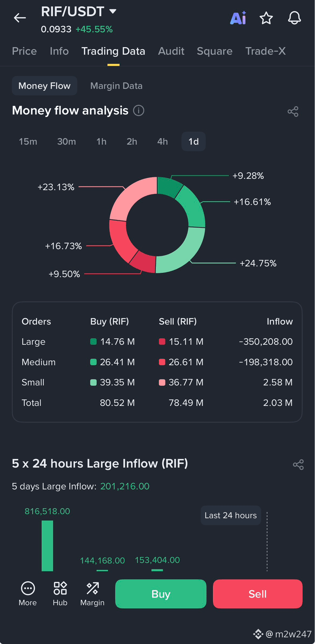Switch to the Audit tab
The height and width of the screenshot is (644, 315).
[171, 51]
